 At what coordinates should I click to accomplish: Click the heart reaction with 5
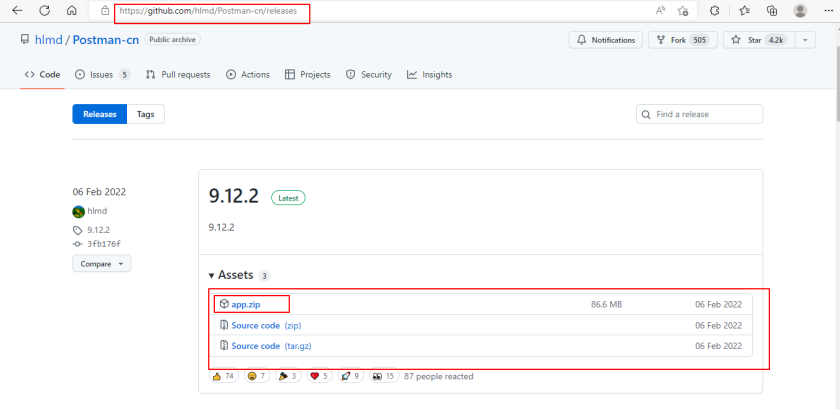click(x=319, y=376)
